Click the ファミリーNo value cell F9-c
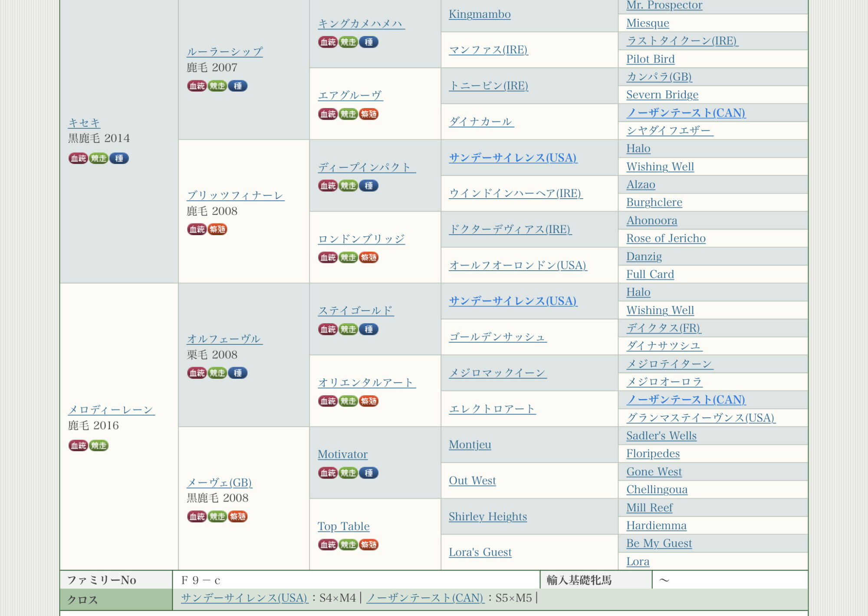Screen dimensions: 868x616 201,580
